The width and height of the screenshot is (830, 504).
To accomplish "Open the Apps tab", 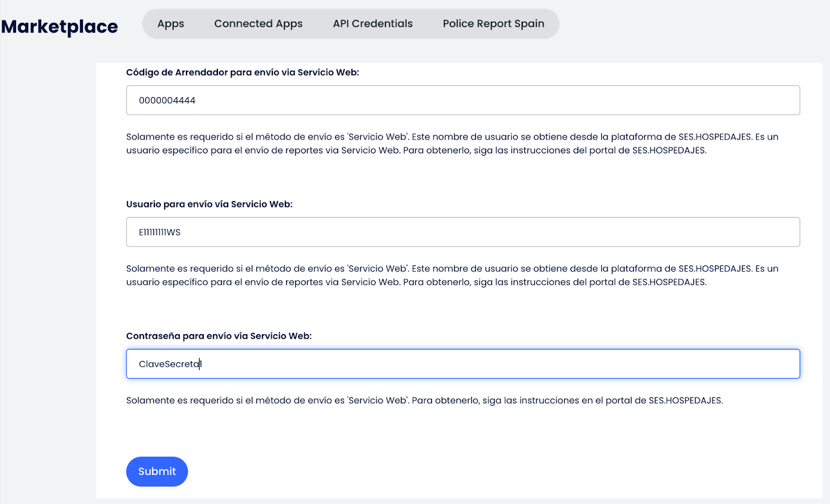I will click(x=170, y=23).
